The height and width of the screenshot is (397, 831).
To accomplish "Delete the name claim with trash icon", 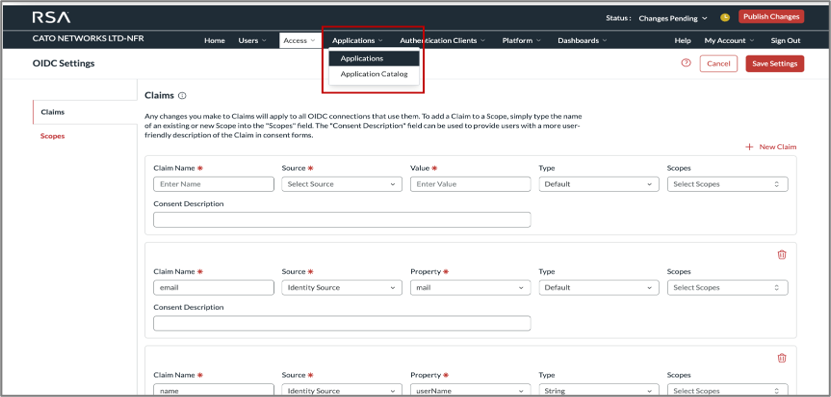I will pyautogui.click(x=781, y=358).
